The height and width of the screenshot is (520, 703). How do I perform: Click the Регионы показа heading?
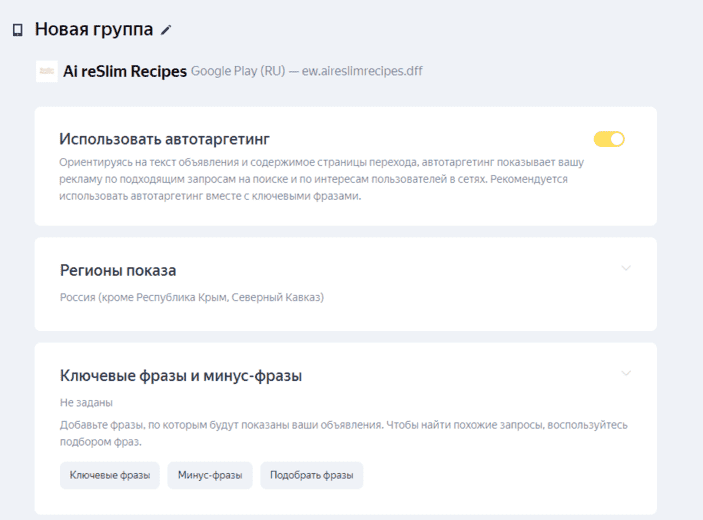(x=118, y=270)
